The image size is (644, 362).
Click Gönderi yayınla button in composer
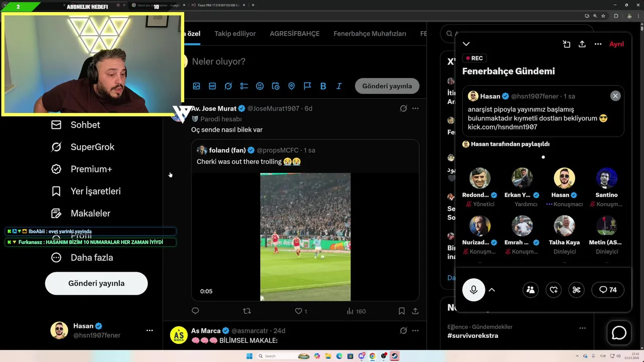(x=387, y=86)
